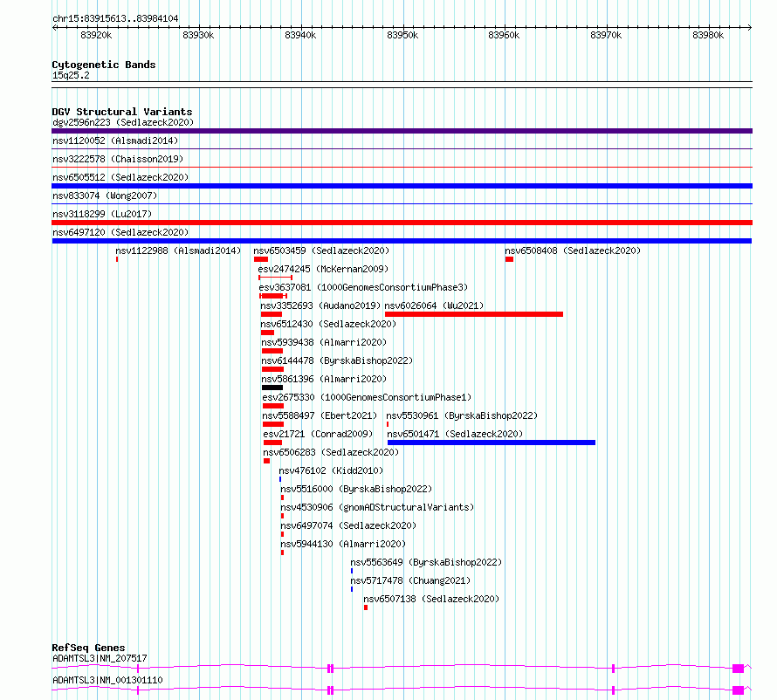Click nsv3118299 (Lu2017) label
This screenshot has width=777, height=700.
pos(102,214)
